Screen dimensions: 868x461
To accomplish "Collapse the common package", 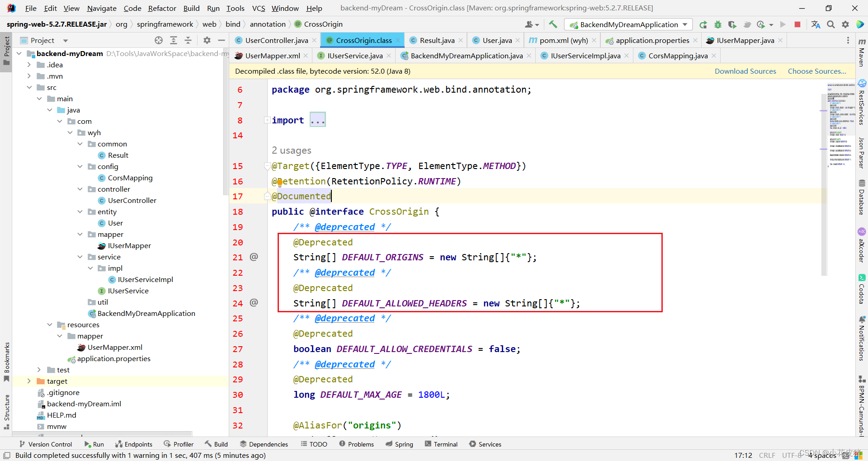I will tap(80, 144).
